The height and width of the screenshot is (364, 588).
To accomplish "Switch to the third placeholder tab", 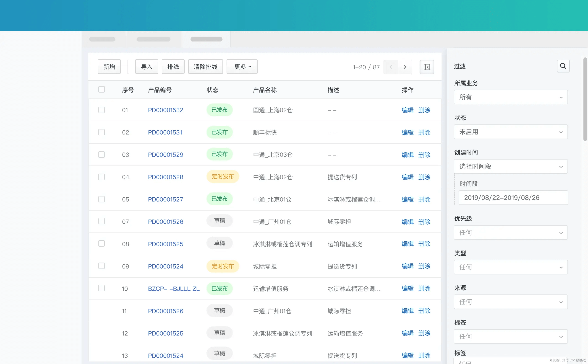I will pyautogui.click(x=206, y=39).
